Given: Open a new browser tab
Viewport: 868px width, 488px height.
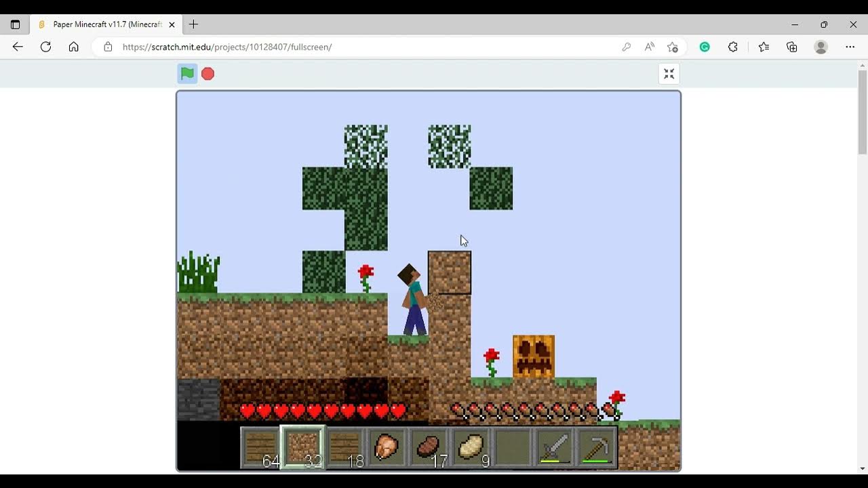Looking at the screenshot, I should 193,24.
